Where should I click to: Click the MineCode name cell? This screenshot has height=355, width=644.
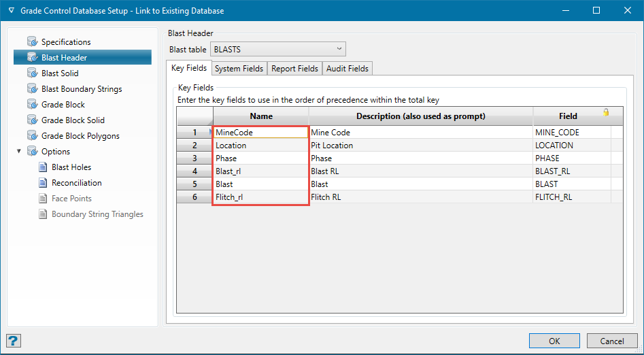(260, 133)
